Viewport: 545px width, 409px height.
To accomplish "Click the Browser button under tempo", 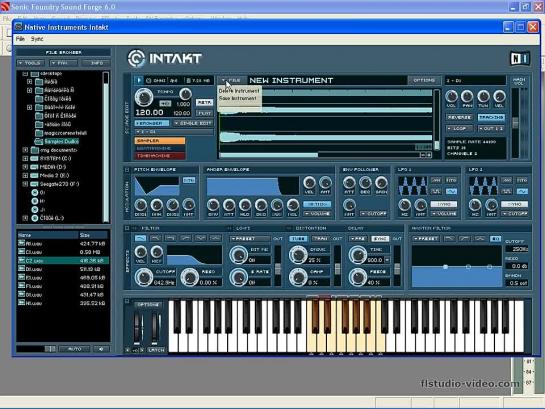I will pyautogui.click(x=152, y=123).
